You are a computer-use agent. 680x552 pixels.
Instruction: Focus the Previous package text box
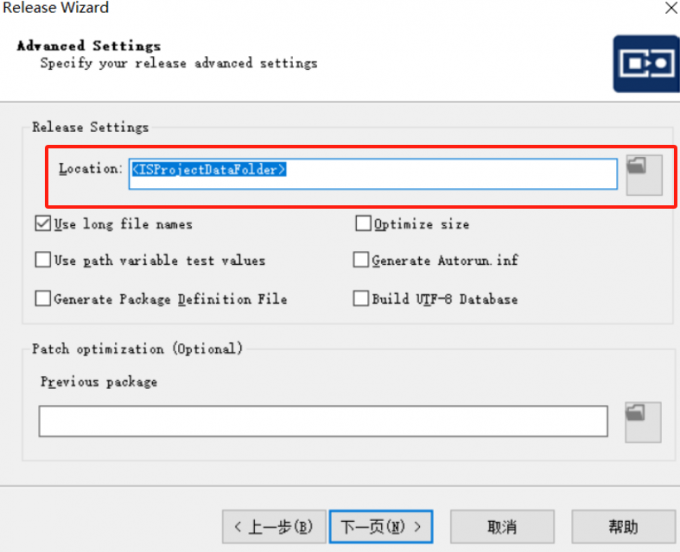point(323,421)
